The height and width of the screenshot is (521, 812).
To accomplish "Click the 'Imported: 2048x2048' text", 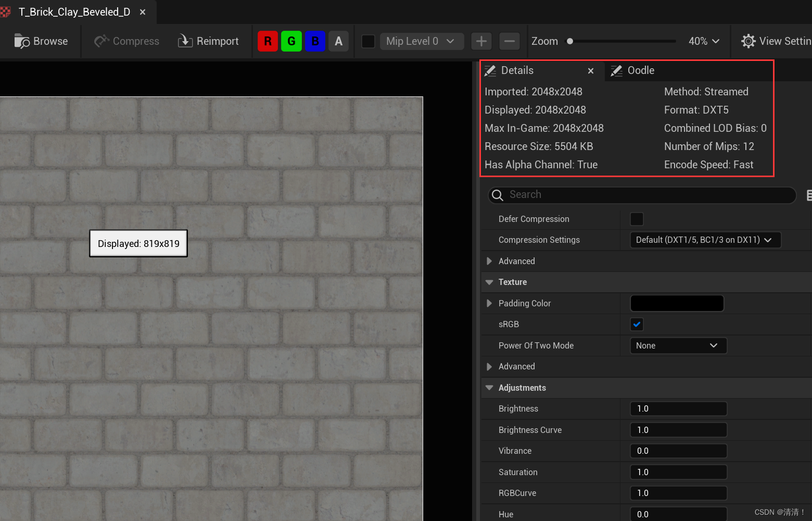I will pyautogui.click(x=534, y=92).
